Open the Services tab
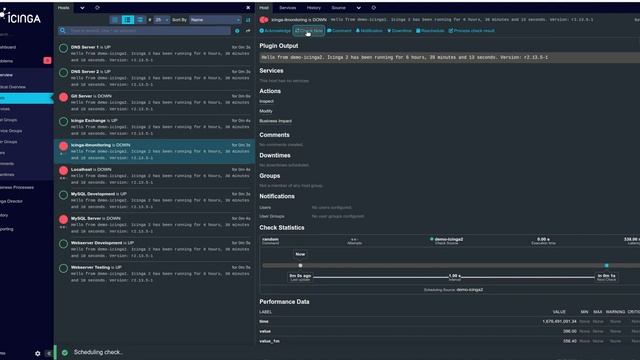640x360 pixels. coord(287,8)
